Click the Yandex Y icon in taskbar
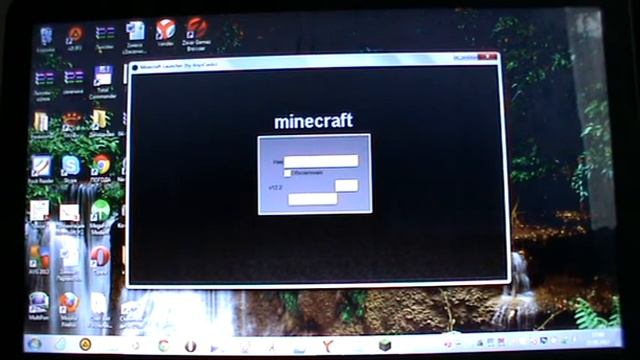Viewport: 640px width, 360px height. 327,346
